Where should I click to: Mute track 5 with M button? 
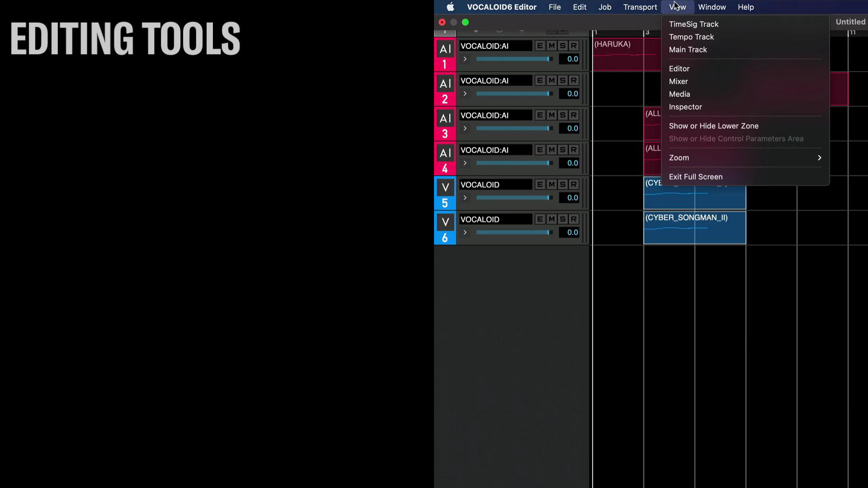pyautogui.click(x=552, y=184)
